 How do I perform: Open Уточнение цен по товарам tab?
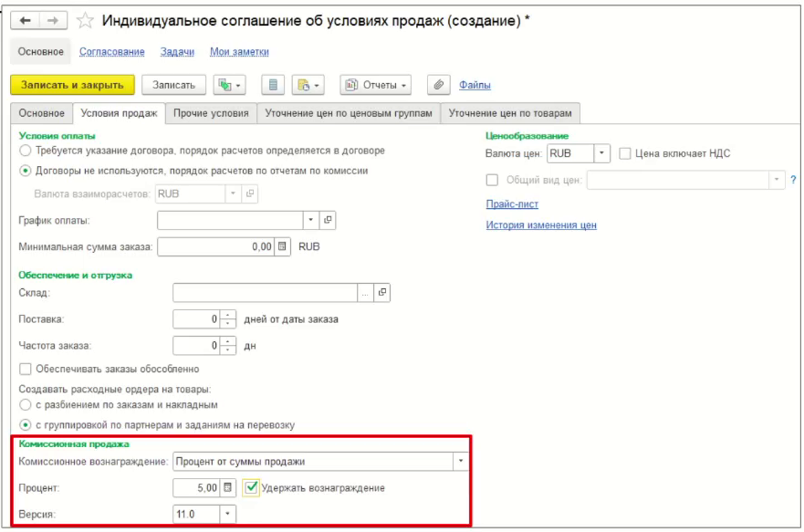coord(510,113)
